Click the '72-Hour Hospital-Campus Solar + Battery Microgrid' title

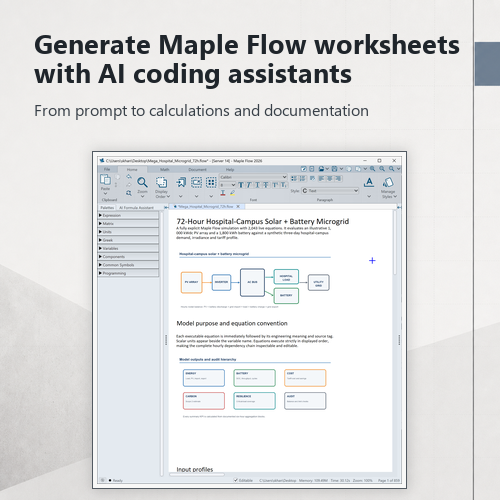(263, 221)
